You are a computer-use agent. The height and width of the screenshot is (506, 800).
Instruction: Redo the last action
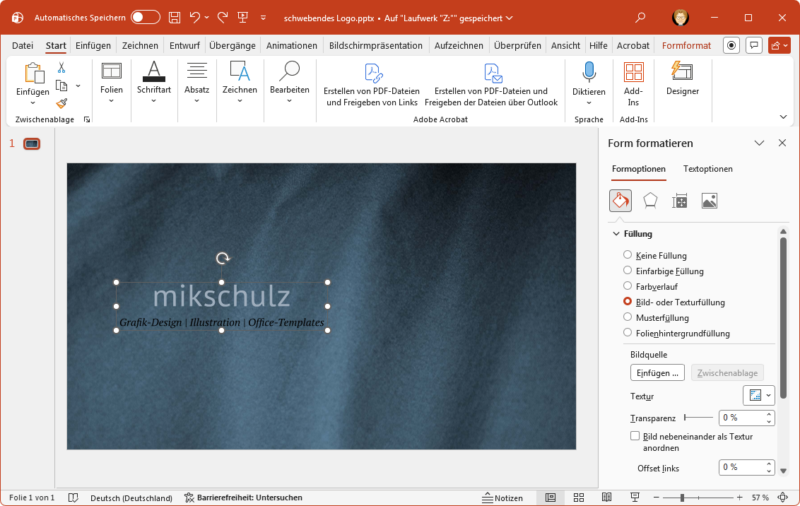[222, 18]
